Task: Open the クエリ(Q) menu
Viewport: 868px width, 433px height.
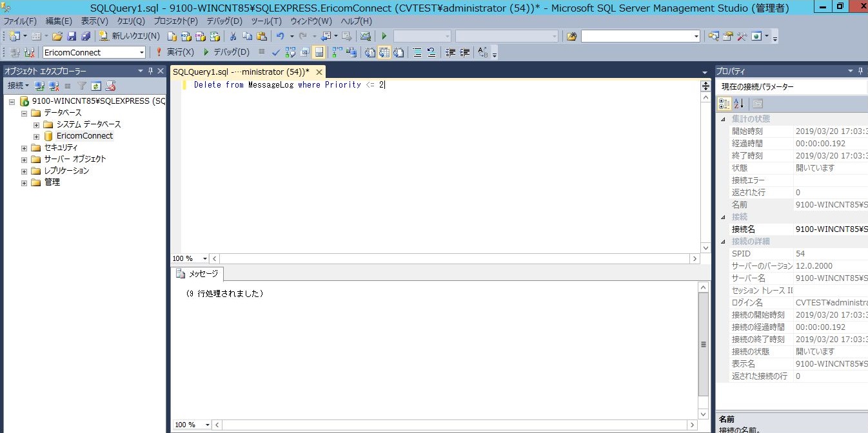Action: pyautogui.click(x=131, y=21)
